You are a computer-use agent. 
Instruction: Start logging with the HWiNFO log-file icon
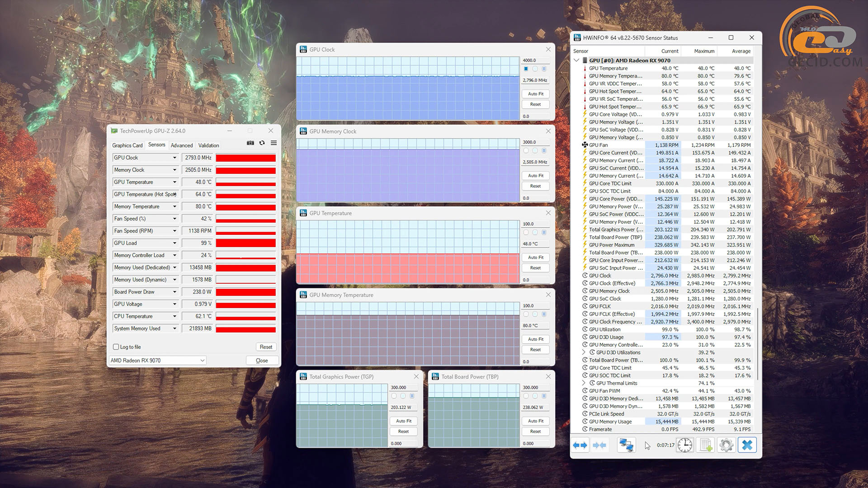(x=706, y=445)
